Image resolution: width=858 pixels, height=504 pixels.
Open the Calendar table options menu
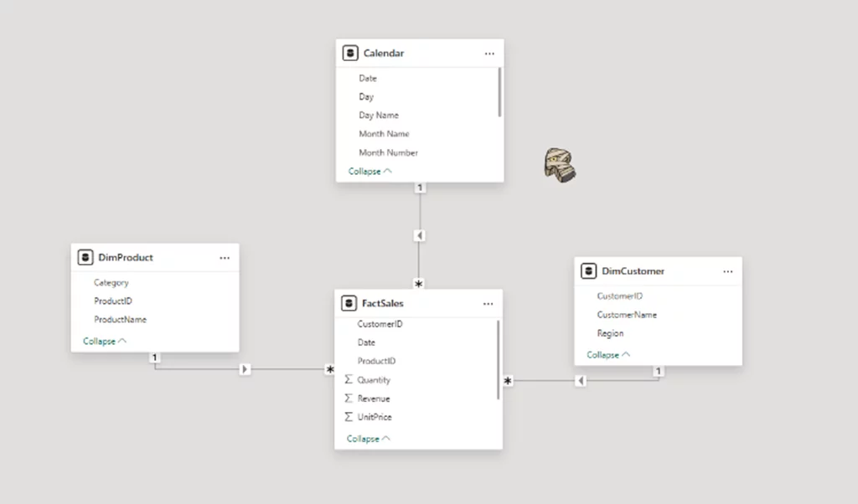point(489,53)
